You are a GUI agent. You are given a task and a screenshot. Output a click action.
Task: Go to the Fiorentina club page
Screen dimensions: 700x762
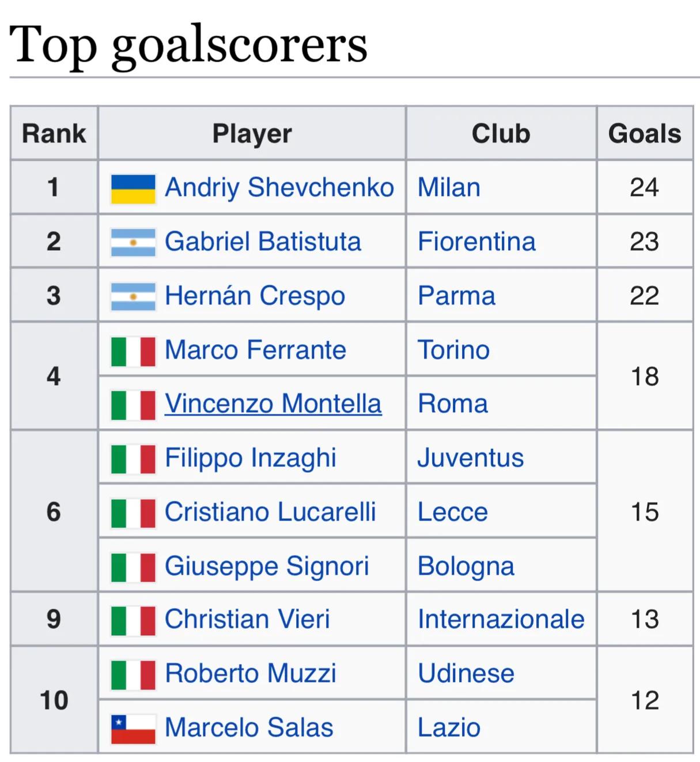476,242
